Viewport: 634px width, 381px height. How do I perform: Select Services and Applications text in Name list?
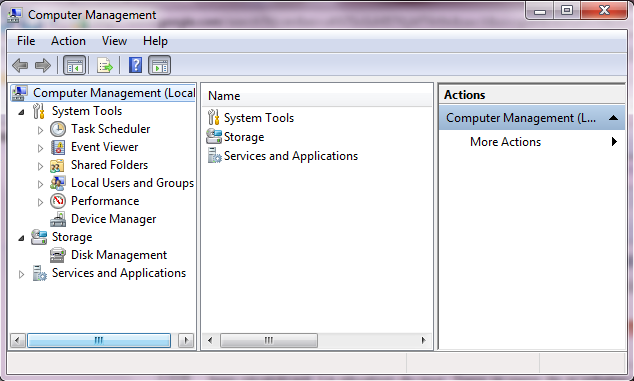pyautogui.click(x=291, y=156)
